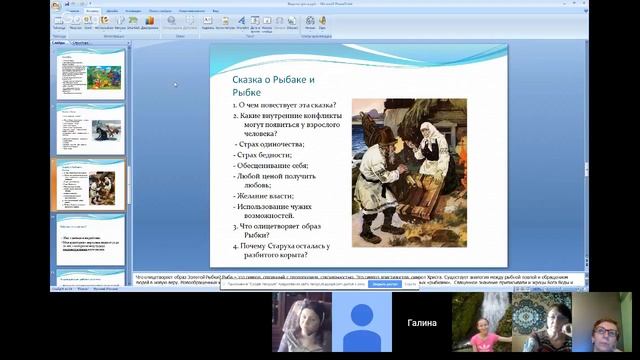Screen dimensions: 640x360
Task: Insert a SmartArt graphic
Action: coord(133,22)
